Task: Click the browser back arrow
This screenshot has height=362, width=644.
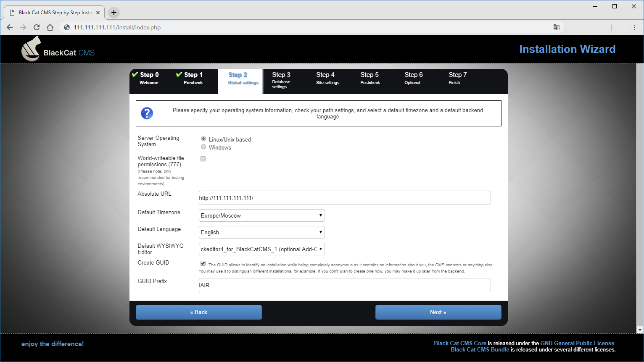Action: click(10, 27)
